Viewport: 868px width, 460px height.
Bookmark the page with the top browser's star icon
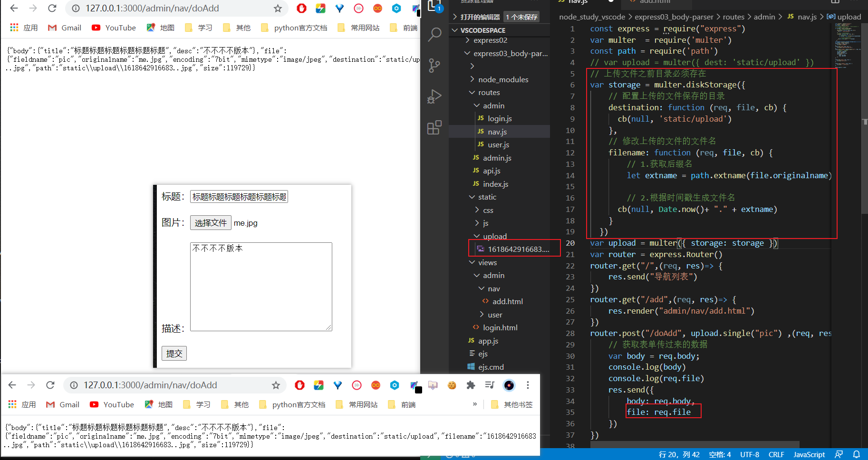point(278,8)
